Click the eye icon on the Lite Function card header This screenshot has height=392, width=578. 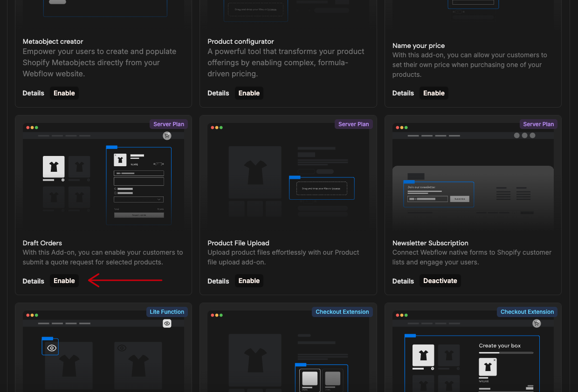(x=167, y=323)
